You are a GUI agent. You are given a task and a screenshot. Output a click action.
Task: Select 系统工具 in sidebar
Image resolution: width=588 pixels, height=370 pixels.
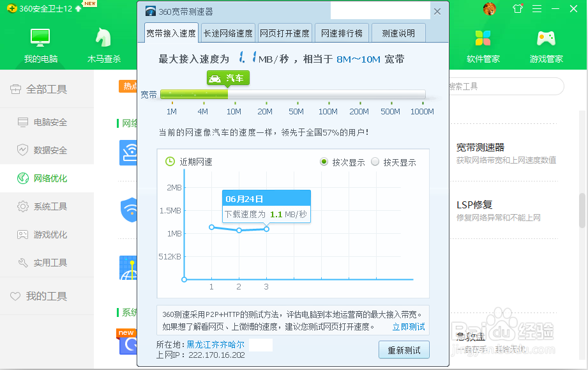[x=47, y=206]
